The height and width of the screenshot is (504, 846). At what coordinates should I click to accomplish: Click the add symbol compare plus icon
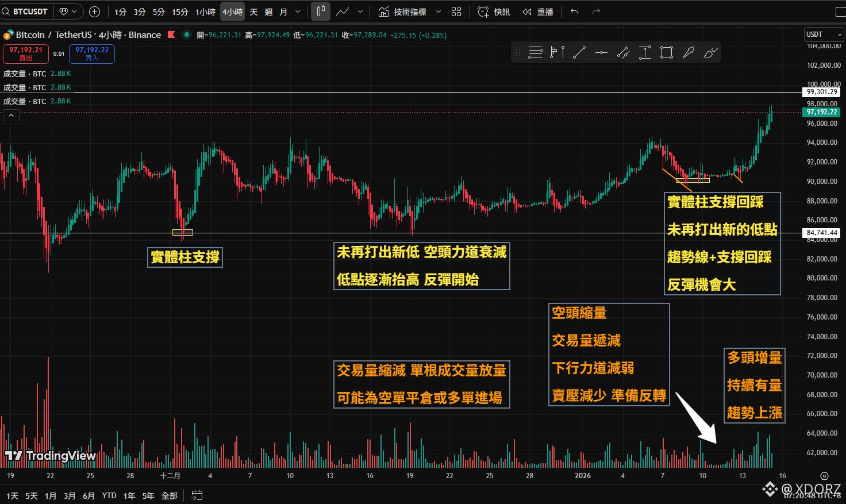(95, 11)
